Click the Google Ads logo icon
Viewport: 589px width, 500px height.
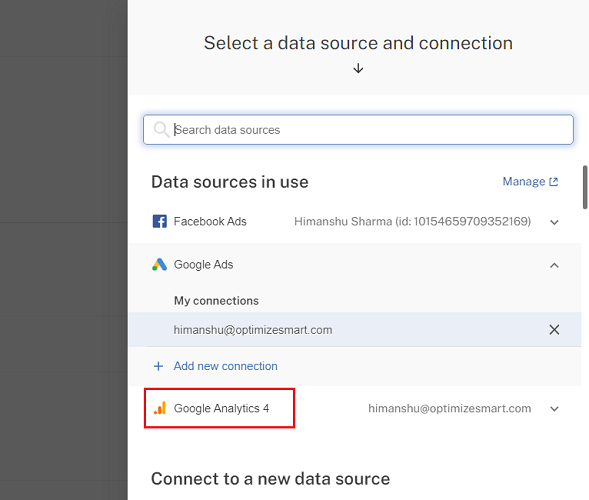[159, 264]
